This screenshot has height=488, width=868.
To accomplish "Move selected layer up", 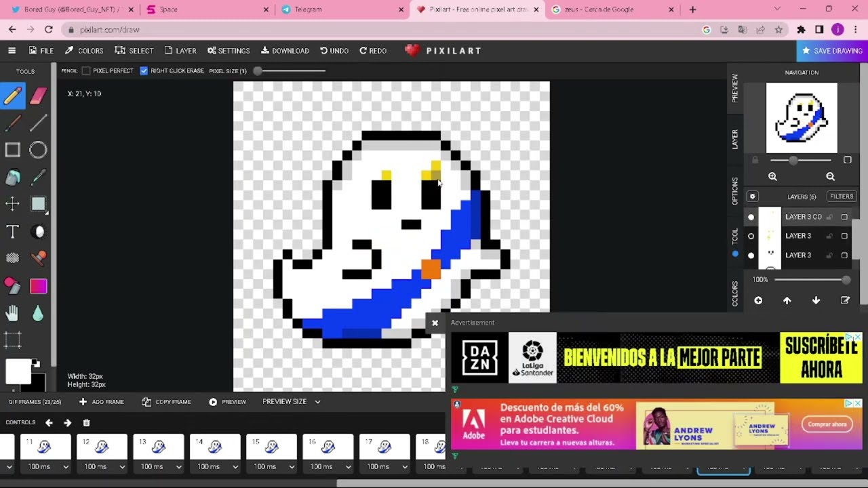I will click(787, 300).
